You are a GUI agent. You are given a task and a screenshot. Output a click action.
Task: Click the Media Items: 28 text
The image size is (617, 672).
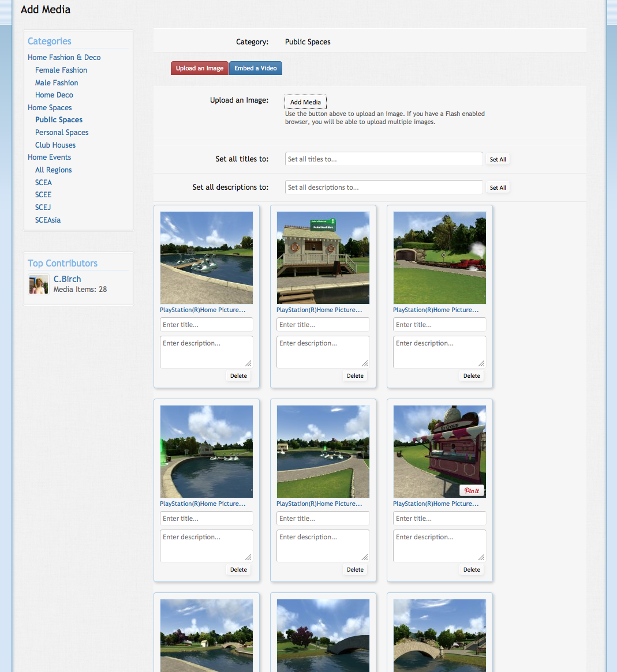[x=80, y=290]
